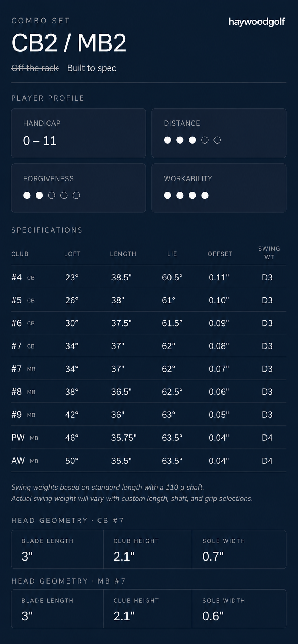The height and width of the screenshot is (644, 298).
Task: Select the Built to spec option
Action: coord(92,68)
